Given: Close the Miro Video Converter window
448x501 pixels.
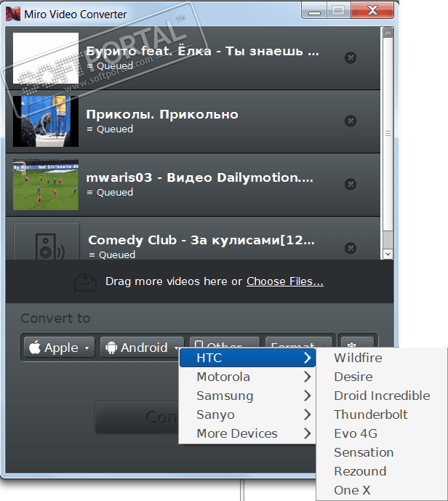Looking at the screenshot, I should coord(372,11).
